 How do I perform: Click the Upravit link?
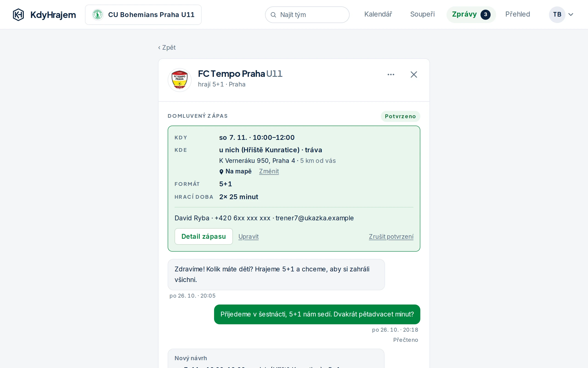[248, 237]
